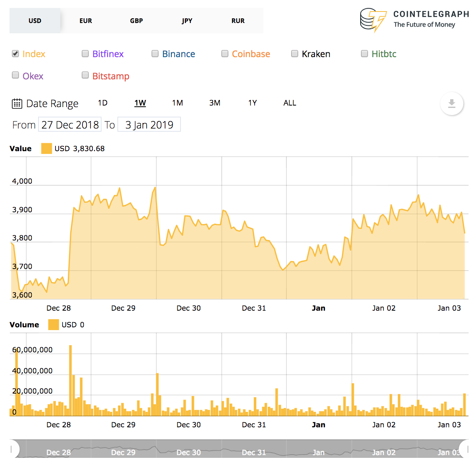The image size is (476, 465).
Task: Click the calendar icon beside Date Range
Action: click(17, 104)
